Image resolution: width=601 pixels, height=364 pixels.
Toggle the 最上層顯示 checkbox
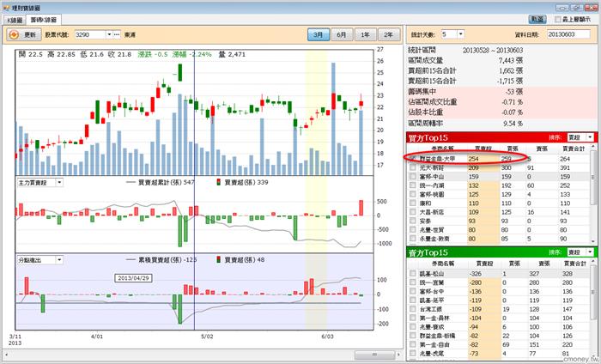(558, 19)
